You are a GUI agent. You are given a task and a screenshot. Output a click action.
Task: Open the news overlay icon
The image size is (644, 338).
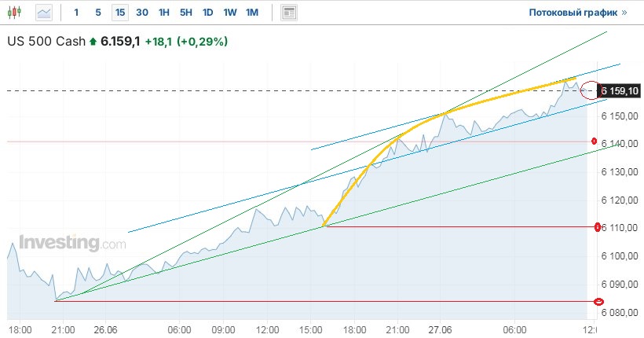(x=289, y=13)
